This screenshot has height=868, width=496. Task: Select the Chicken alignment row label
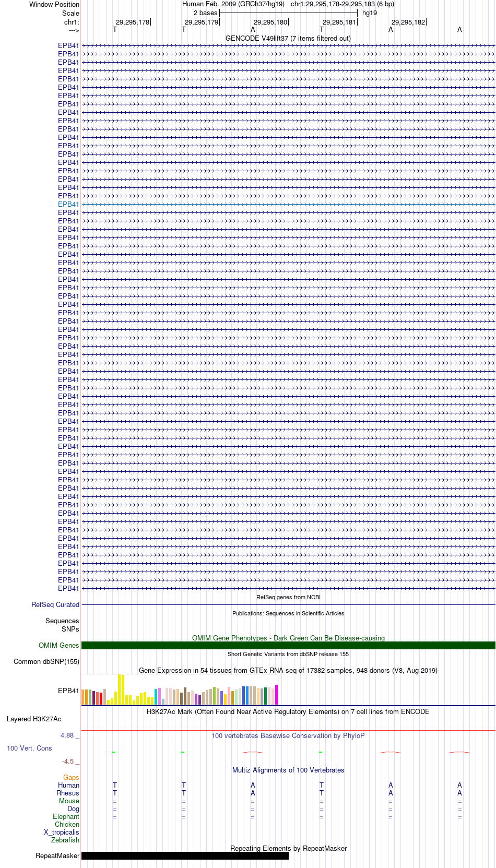coord(67,825)
